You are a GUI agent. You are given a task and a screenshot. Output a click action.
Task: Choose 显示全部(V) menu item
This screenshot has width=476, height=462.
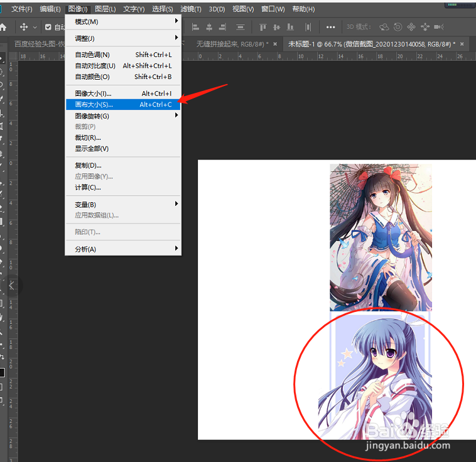123,148
